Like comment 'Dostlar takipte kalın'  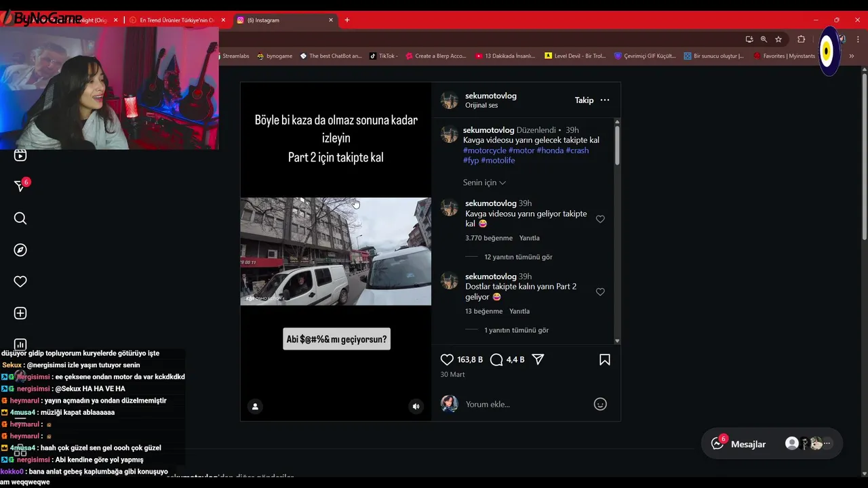click(600, 292)
